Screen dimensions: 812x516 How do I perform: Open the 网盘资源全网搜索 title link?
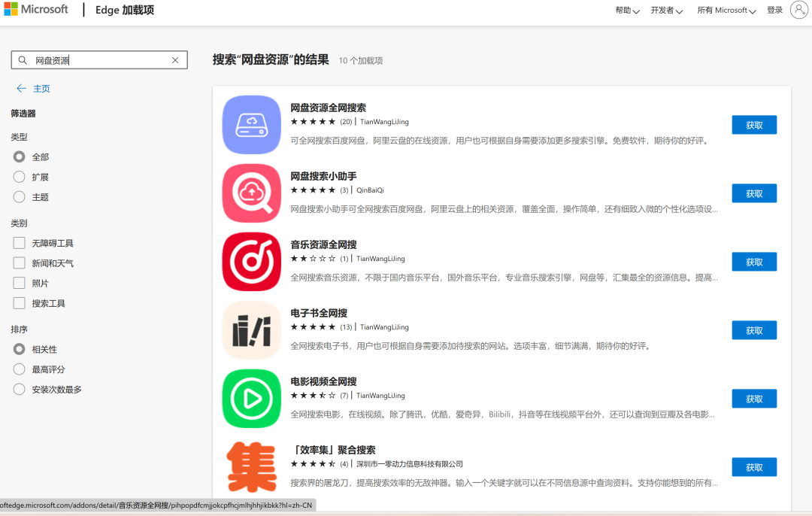[329, 108]
